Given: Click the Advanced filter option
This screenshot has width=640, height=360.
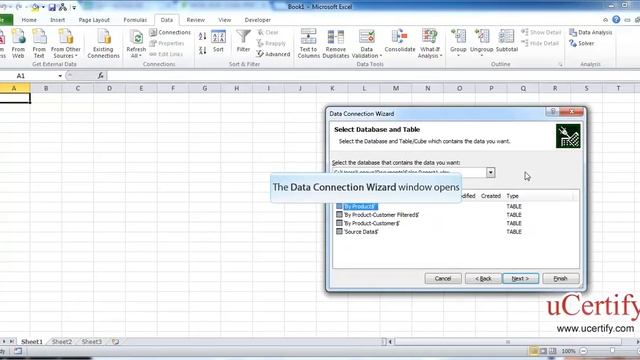Looking at the screenshot, I should pos(273,54).
